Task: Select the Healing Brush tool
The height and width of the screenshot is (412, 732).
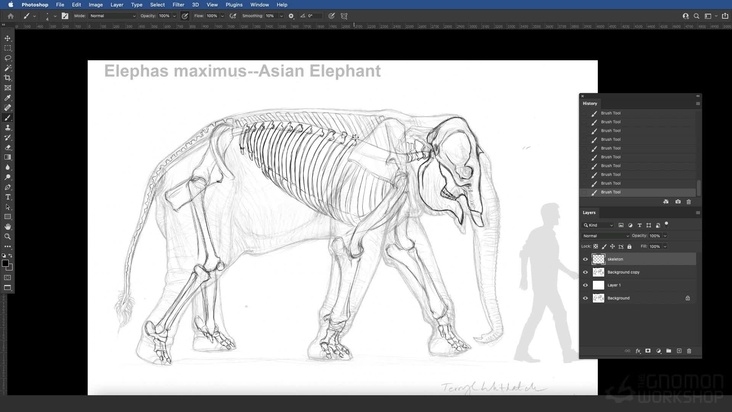Action: point(7,108)
